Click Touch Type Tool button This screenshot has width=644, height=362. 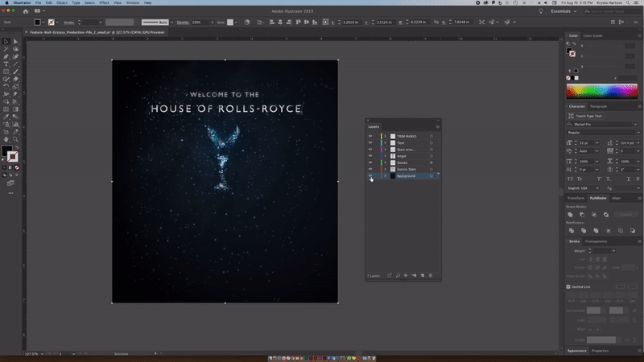(x=585, y=116)
